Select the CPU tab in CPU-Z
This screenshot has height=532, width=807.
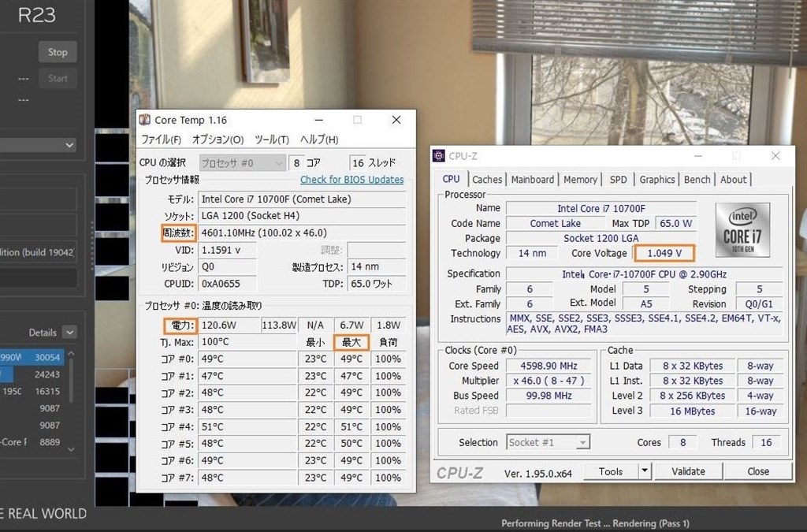click(452, 179)
